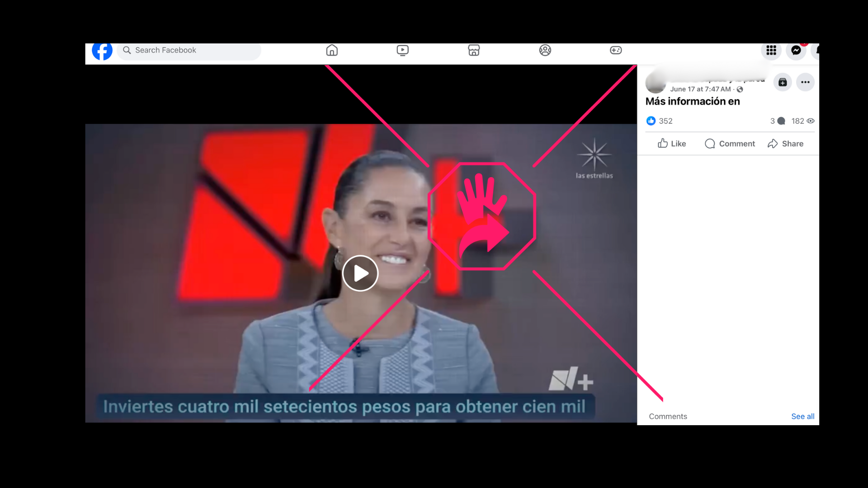Like the post

tap(671, 144)
